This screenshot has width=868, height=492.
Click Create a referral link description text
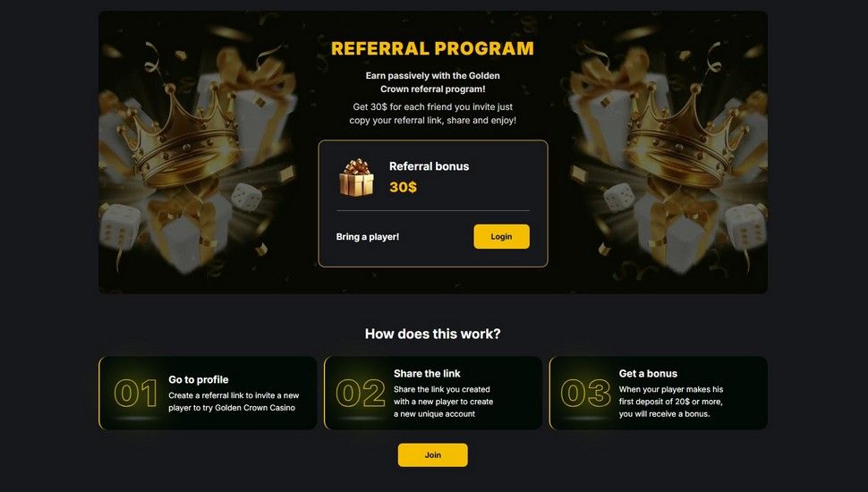[x=234, y=402]
